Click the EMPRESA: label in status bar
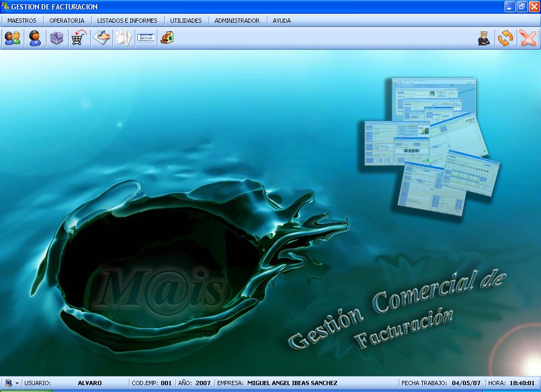 pos(230,383)
